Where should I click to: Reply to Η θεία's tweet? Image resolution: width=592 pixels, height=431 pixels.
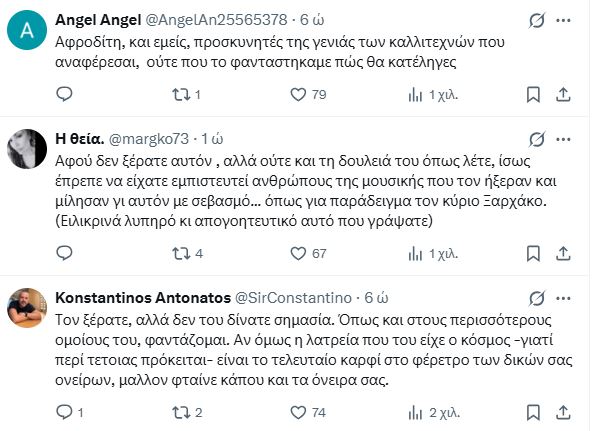tap(64, 253)
